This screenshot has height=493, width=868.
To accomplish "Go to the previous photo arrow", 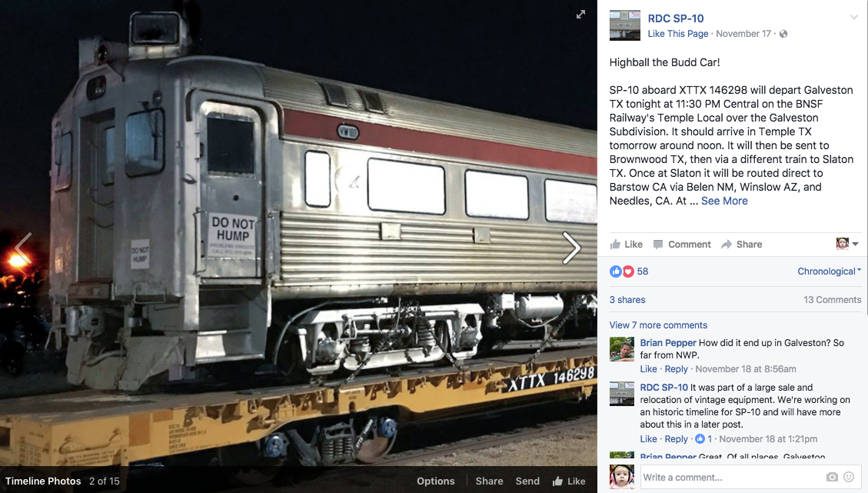I will pos(23,248).
